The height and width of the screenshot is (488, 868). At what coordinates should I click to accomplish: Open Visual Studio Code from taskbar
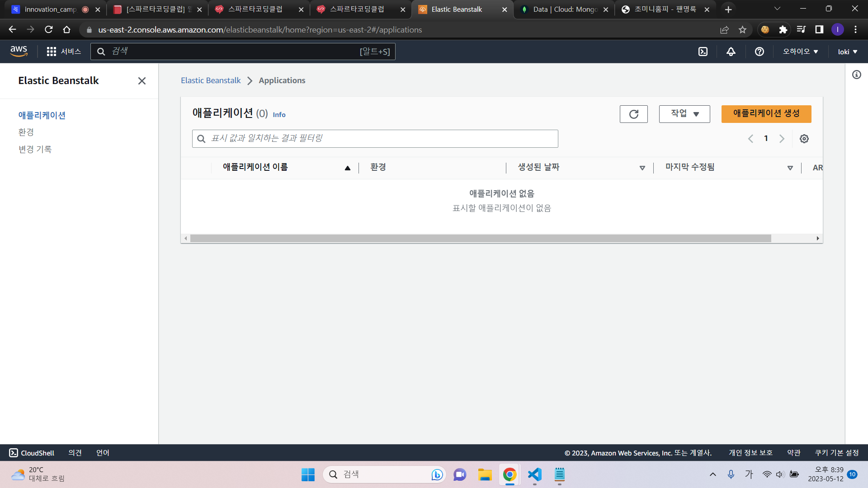click(x=535, y=474)
